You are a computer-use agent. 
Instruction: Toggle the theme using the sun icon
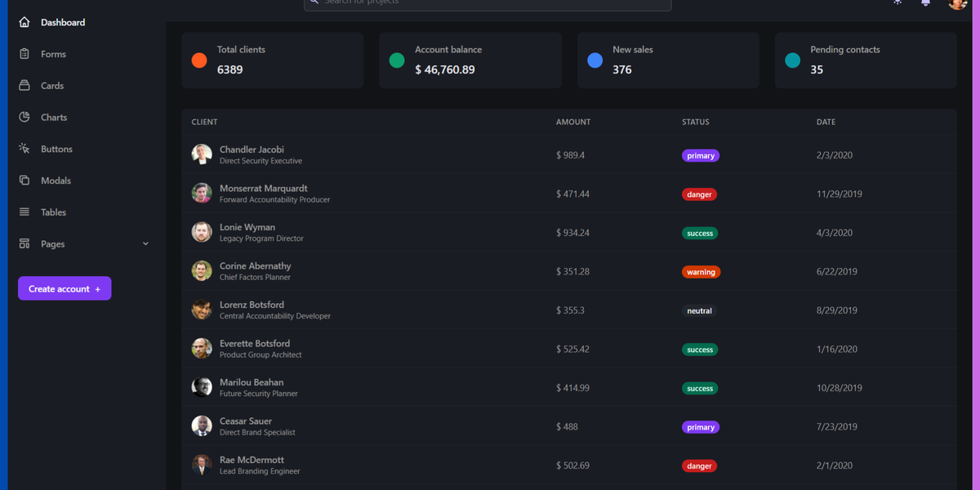897,4
